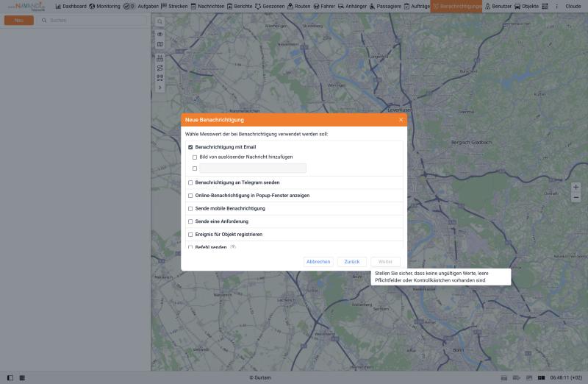Switch to the Nachrichten tab

(x=207, y=7)
